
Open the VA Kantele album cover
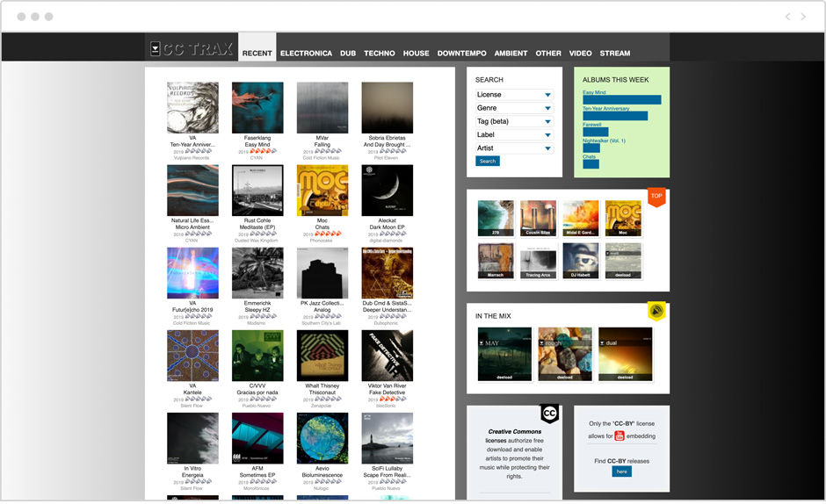(192, 356)
